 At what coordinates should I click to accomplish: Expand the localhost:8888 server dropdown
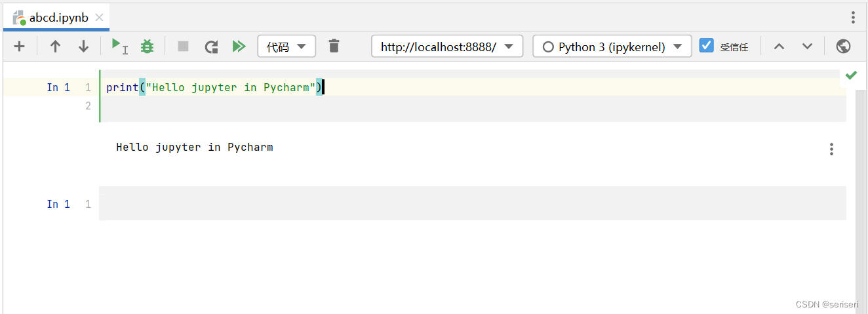447,47
